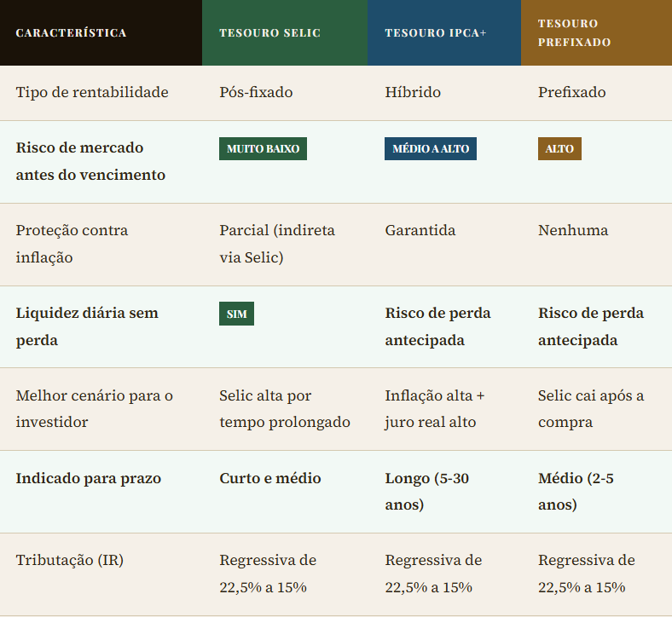Click the Longo (5-30 anos) cell
The height and width of the screenshot is (617, 672).
coord(426,492)
